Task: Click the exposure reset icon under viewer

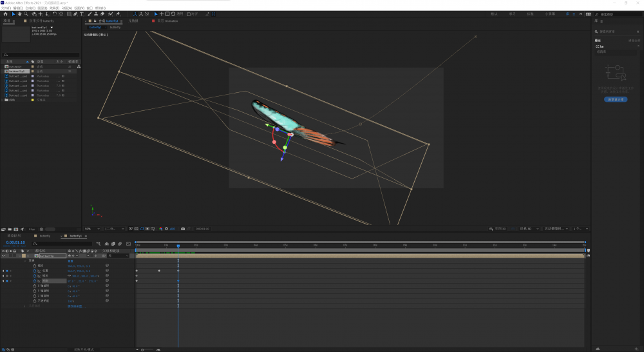Action: 166,229
